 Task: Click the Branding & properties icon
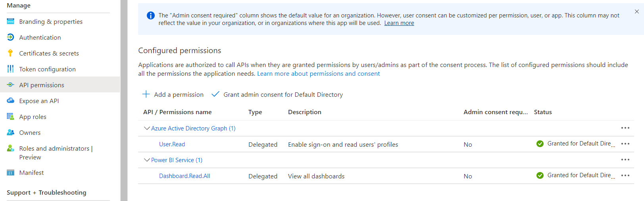[x=11, y=21]
